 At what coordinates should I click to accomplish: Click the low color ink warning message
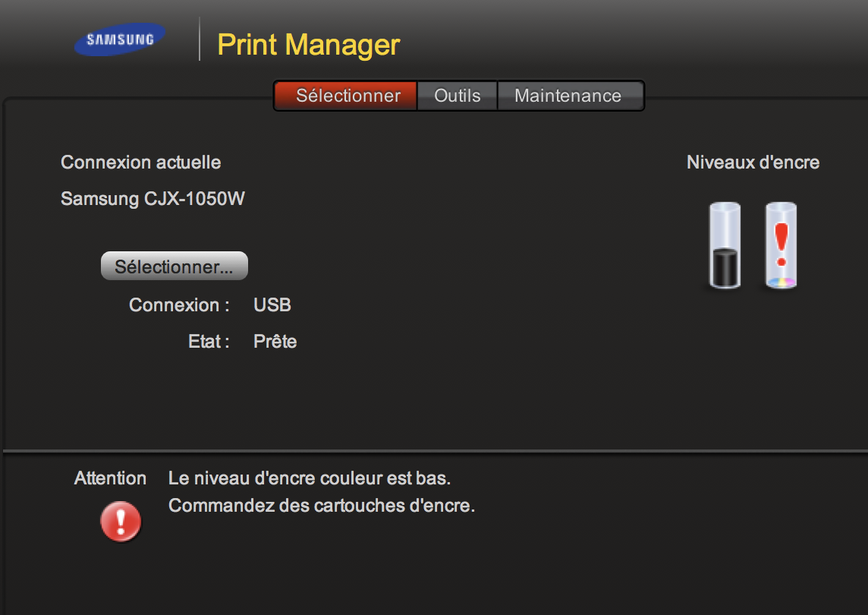click(310, 478)
